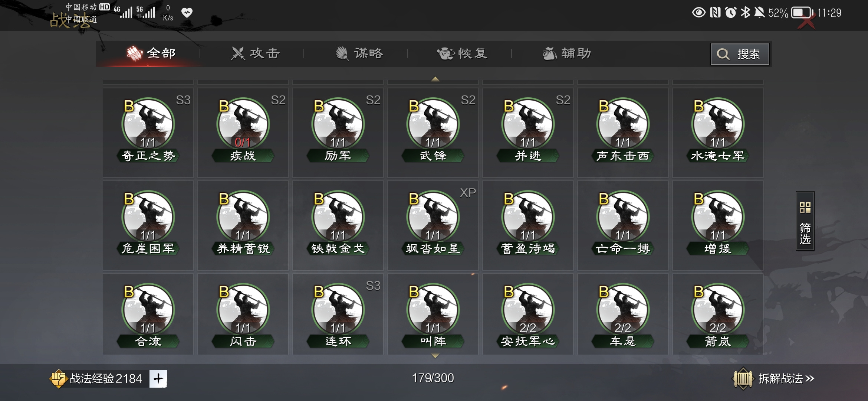868x401 pixels.
Task: Switch to the 辅助 tab
Action: (566, 53)
